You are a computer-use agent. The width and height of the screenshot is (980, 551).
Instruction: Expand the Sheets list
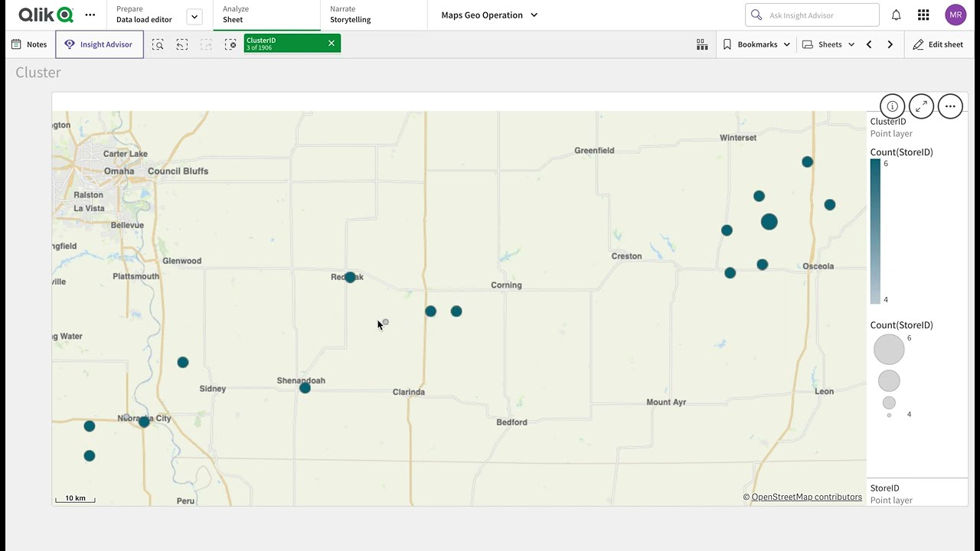(x=828, y=44)
